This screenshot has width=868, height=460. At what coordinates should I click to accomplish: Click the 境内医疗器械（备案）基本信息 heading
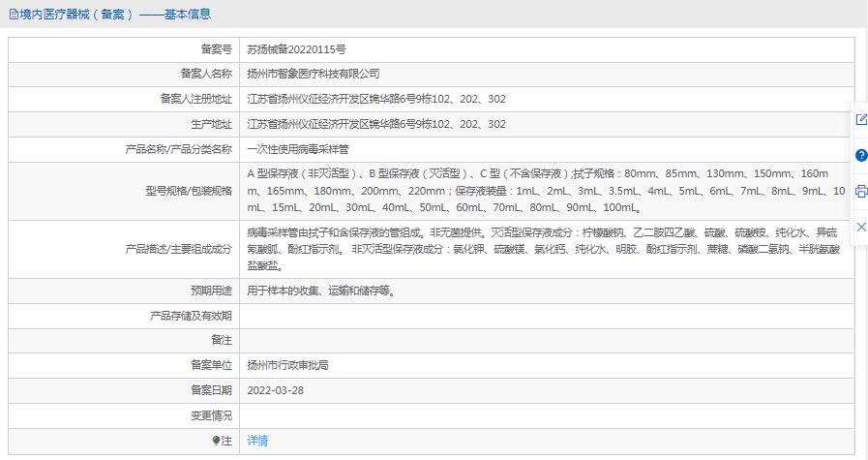point(115,15)
